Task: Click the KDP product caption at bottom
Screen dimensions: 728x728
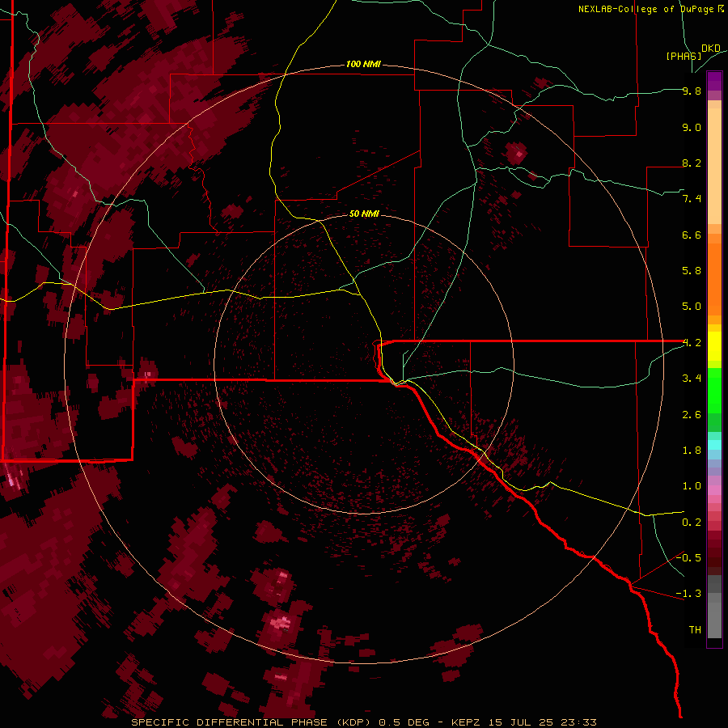Action: 363,722
